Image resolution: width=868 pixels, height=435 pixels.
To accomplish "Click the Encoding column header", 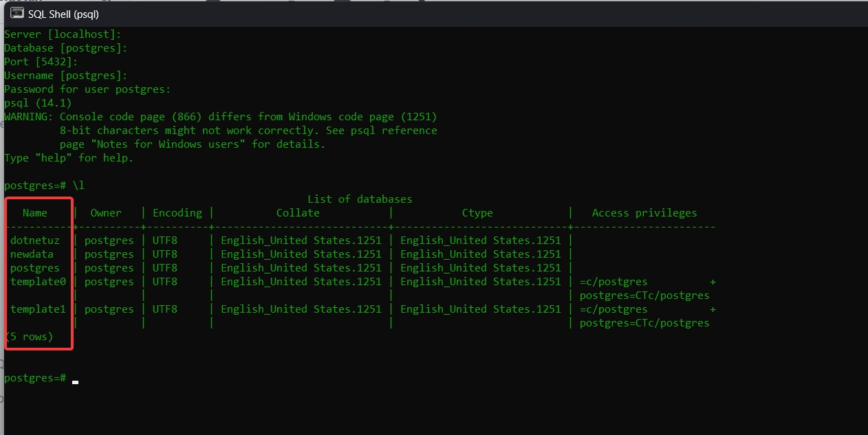I will (177, 213).
